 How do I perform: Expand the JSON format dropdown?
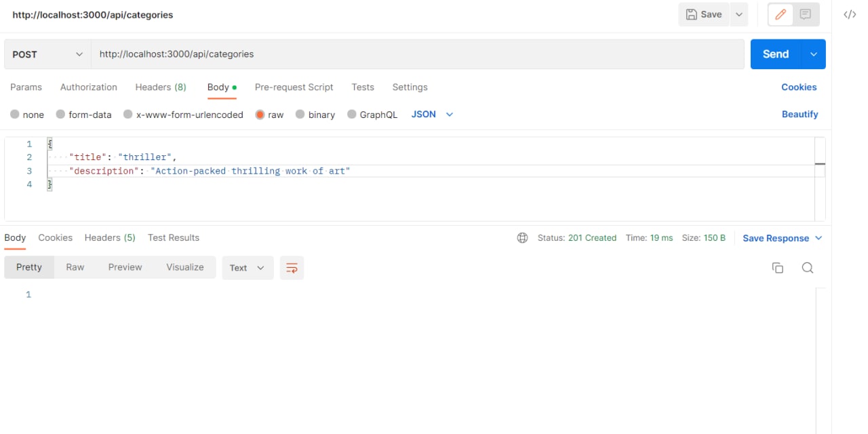[x=432, y=115]
